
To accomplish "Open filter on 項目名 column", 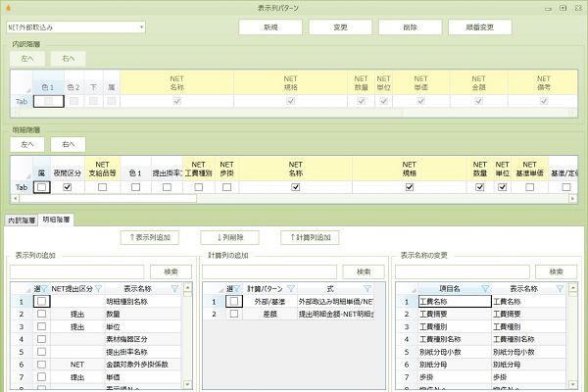I will (x=485, y=289).
